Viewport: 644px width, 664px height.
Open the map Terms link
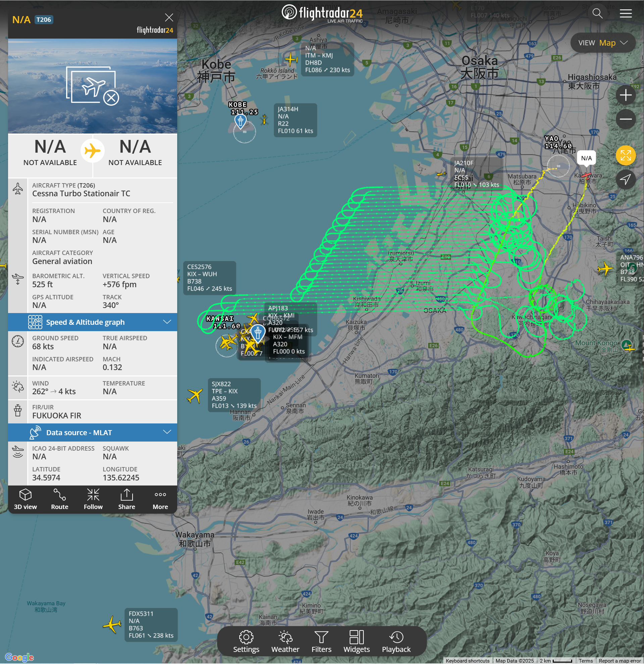(x=586, y=661)
